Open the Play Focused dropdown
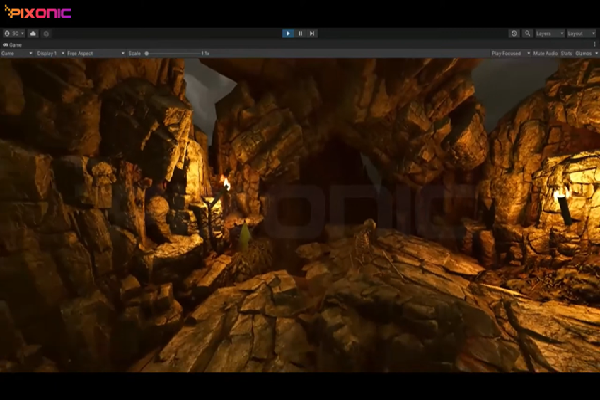Image resolution: width=600 pixels, height=400 pixels. coord(510,53)
